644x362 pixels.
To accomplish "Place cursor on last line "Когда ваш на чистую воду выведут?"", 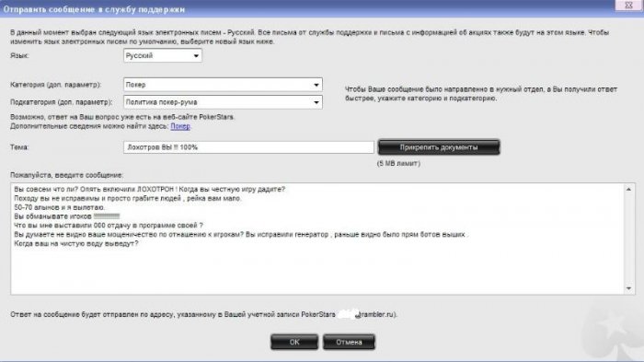I will coord(76,243).
